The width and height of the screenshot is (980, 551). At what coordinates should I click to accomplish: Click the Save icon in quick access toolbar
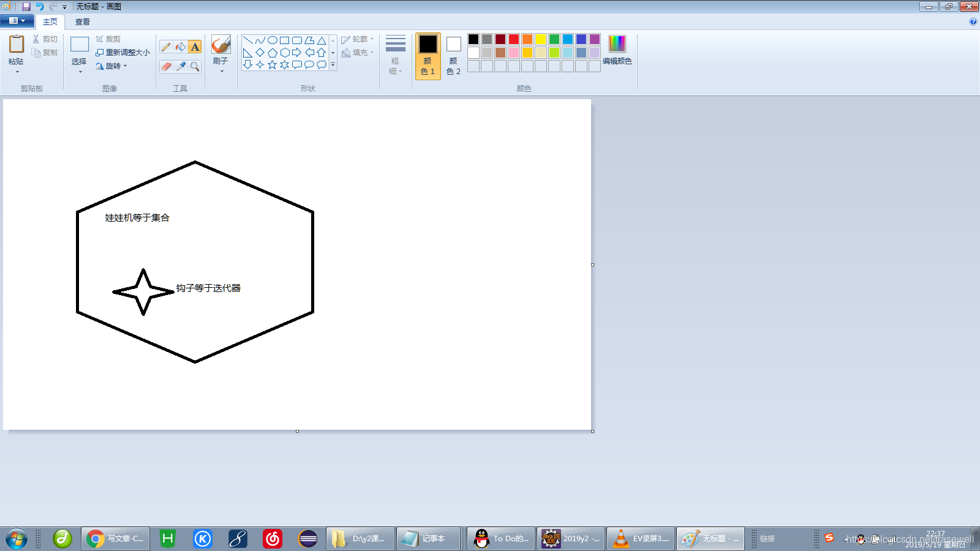(x=26, y=6)
